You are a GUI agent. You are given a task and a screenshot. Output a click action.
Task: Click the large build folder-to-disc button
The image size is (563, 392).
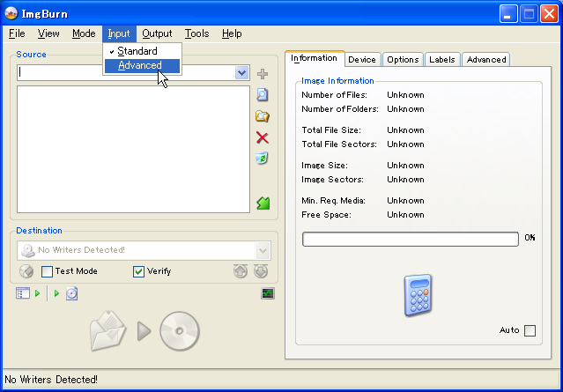point(144,331)
